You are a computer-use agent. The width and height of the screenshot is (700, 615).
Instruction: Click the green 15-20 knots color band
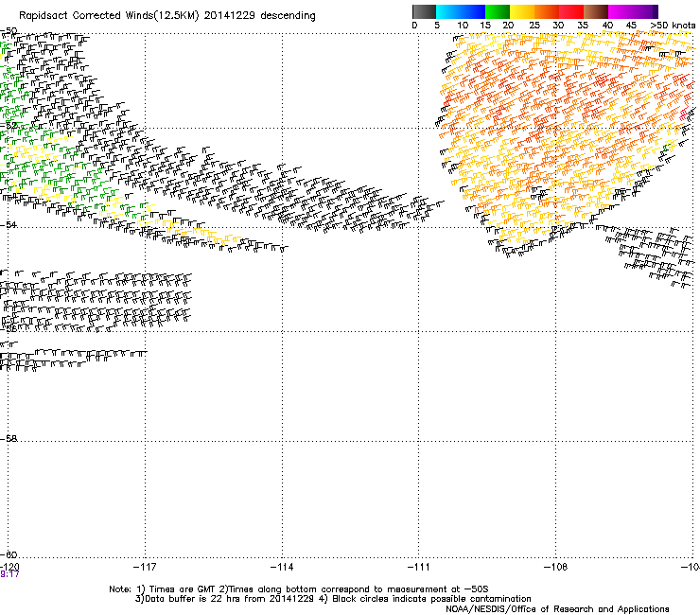coord(498,11)
